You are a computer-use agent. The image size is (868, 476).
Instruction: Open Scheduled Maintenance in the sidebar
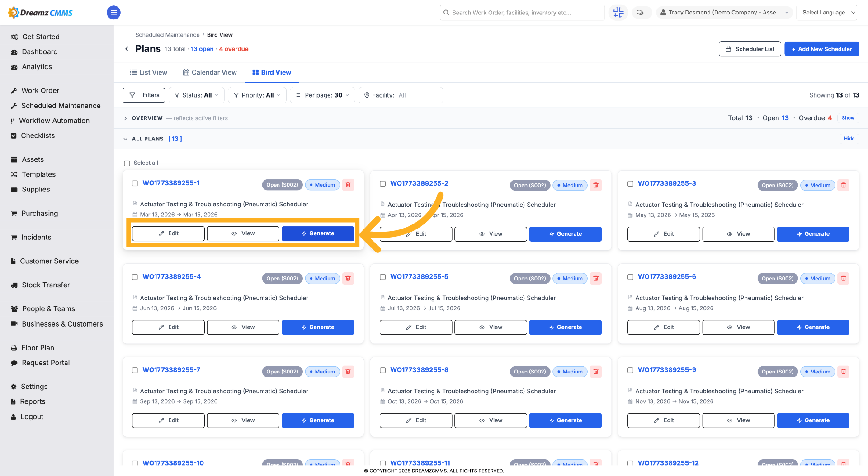(x=61, y=106)
